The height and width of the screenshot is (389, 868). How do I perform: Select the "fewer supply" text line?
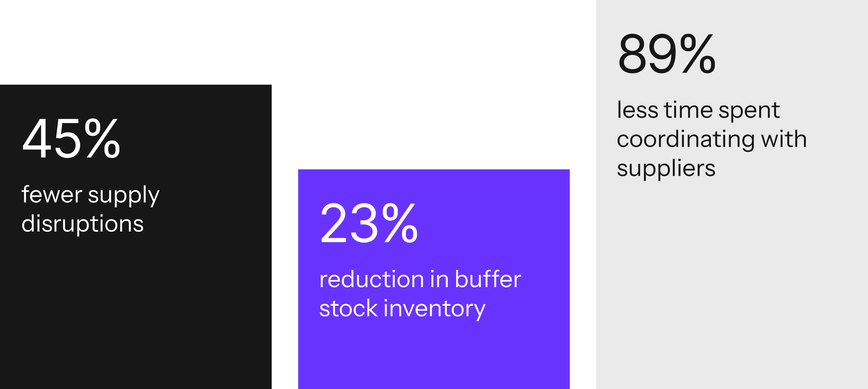90,195
